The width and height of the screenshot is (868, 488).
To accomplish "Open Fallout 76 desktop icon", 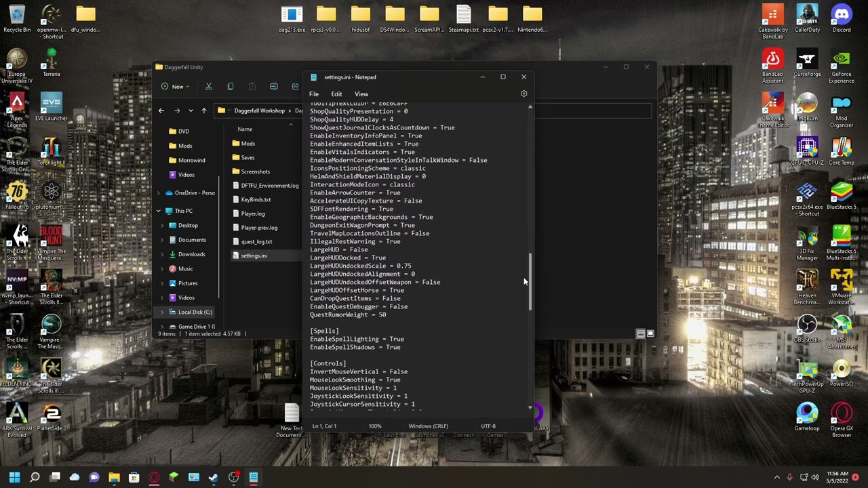I will (x=17, y=195).
